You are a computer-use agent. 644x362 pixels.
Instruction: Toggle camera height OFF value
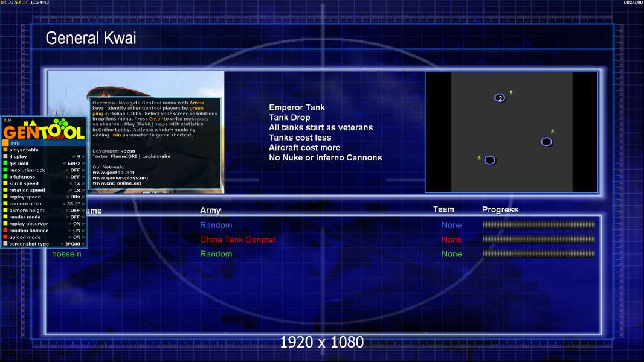click(x=75, y=210)
